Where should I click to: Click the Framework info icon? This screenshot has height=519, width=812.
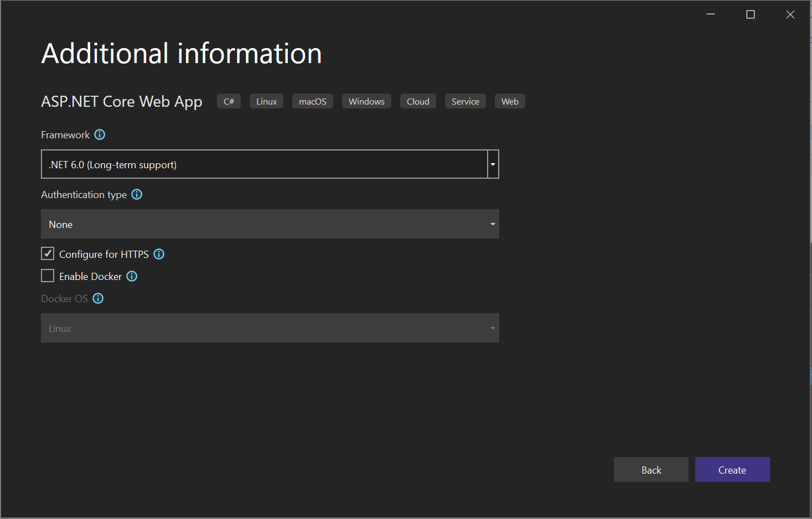[x=100, y=134]
